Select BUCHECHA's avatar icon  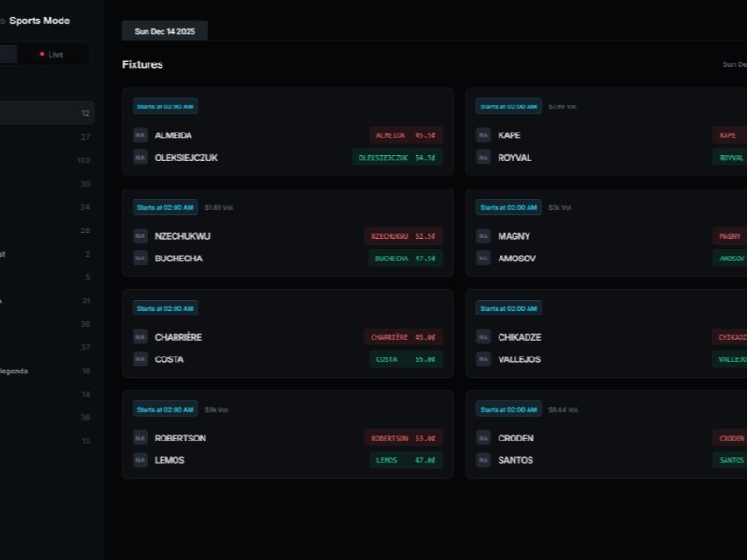coord(138,259)
